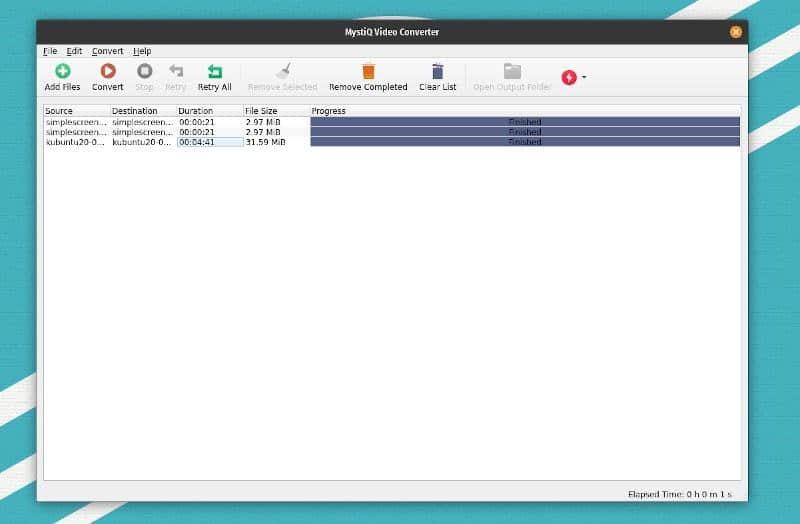
Task: Clear List using the bin icon
Action: click(438, 71)
